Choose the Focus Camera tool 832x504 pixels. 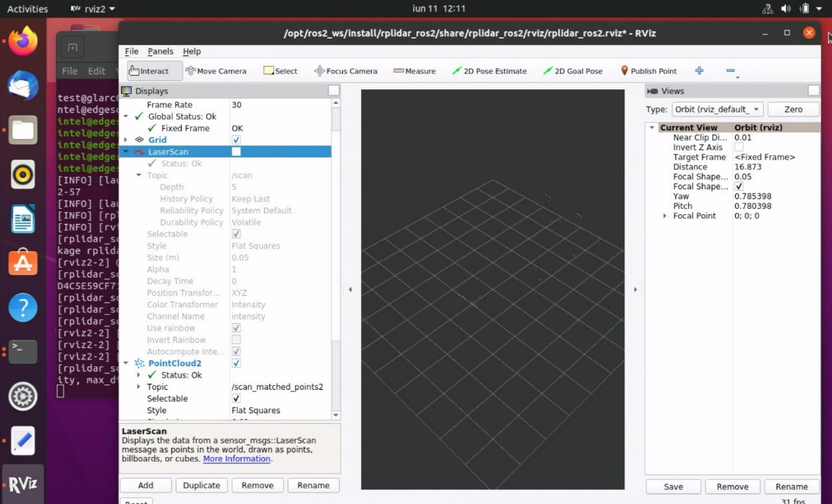pyautogui.click(x=346, y=71)
